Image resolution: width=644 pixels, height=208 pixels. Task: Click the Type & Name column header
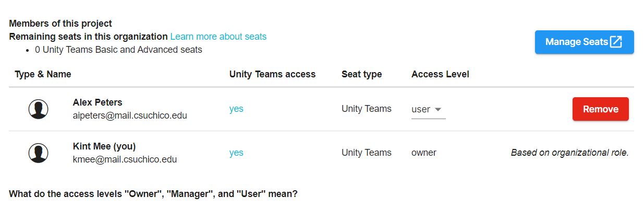tap(43, 74)
